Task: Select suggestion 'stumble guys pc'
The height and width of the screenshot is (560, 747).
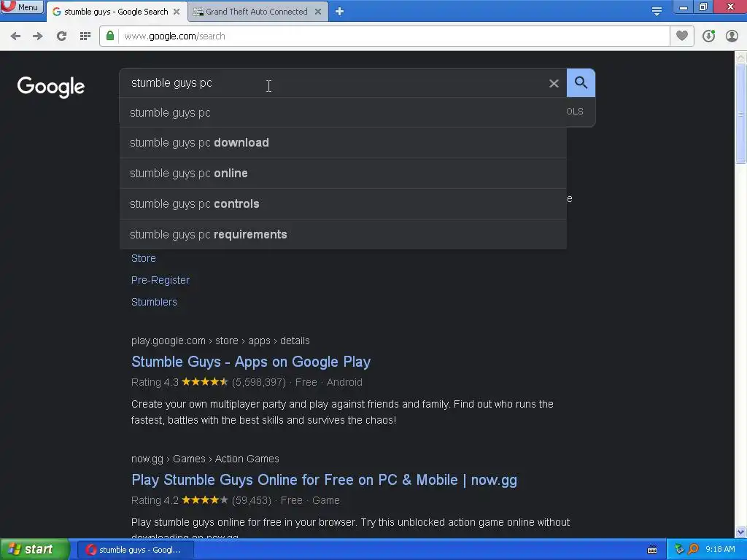Action: point(343,113)
